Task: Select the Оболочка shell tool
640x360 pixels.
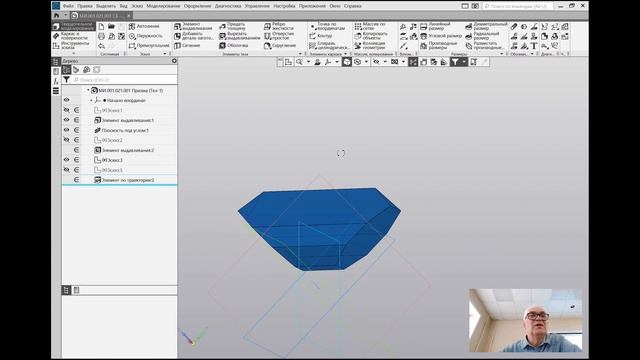Action: 233,46
